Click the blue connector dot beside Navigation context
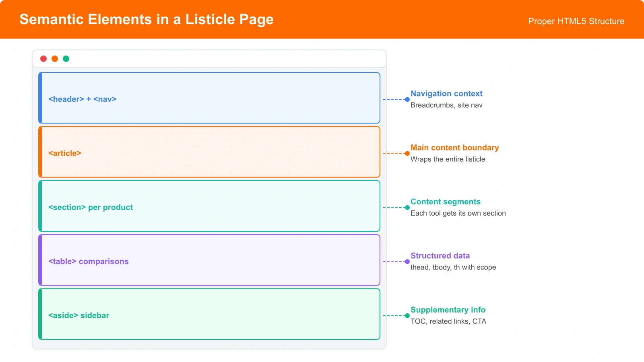644x362 pixels. pos(407,99)
